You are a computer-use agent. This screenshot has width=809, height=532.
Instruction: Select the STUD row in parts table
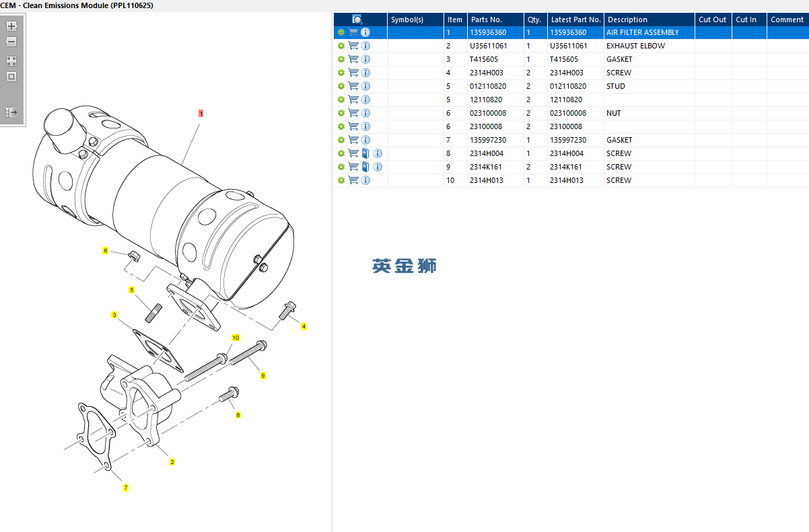coord(615,86)
